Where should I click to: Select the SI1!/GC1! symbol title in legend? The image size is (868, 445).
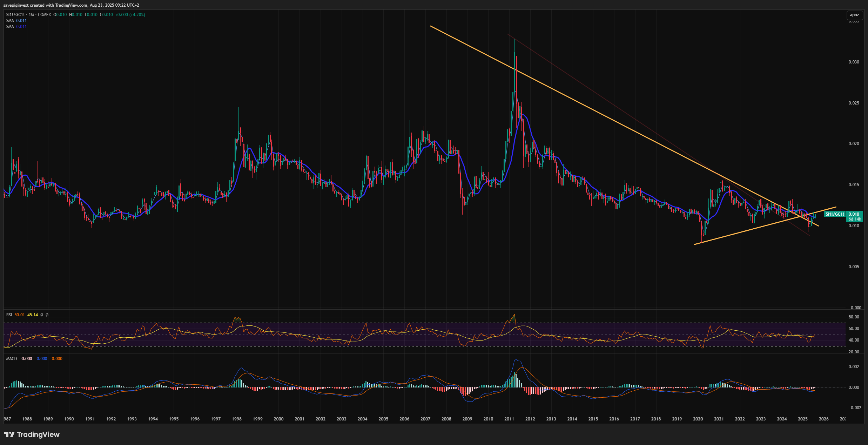point(15,15)
